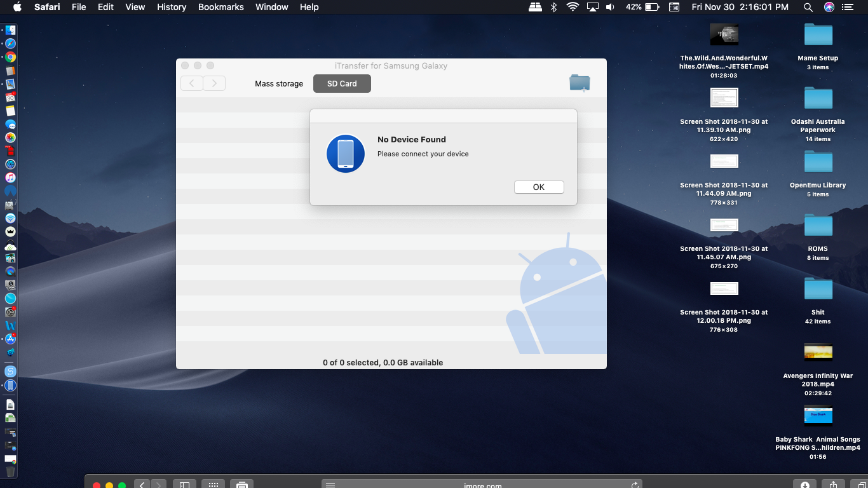The image size is (868, 488).
Task: Click the Bluetooth status icon
Action: [x=553, y=7]
